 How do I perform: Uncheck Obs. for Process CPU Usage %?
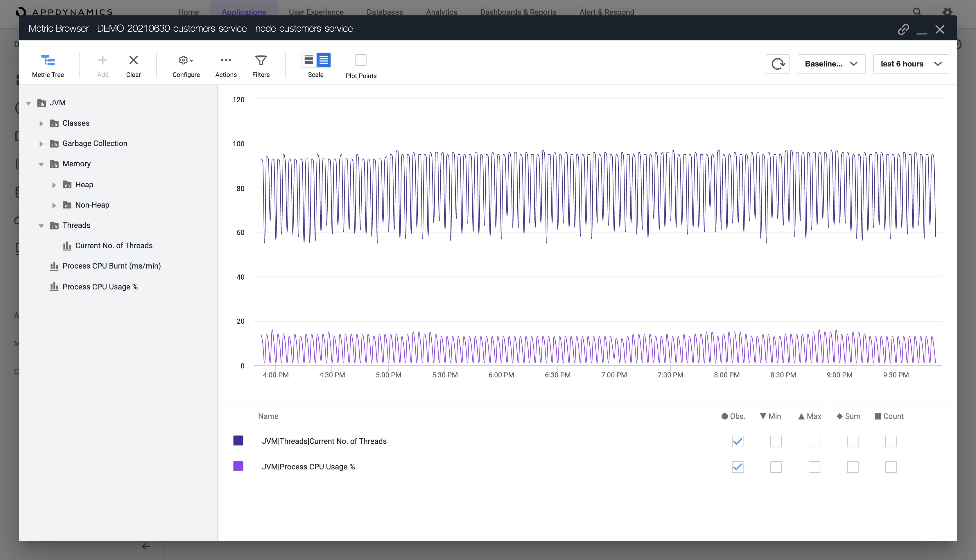(x=738, y=467)
